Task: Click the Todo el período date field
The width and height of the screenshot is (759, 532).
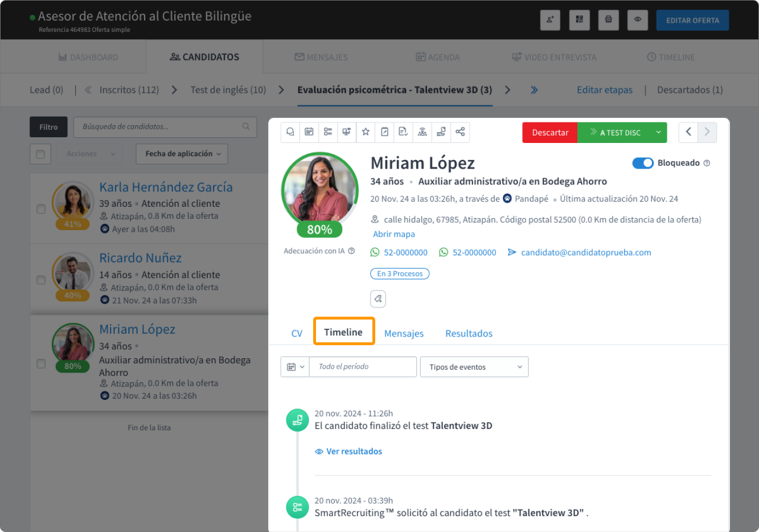Action: [x=363, y=367]
